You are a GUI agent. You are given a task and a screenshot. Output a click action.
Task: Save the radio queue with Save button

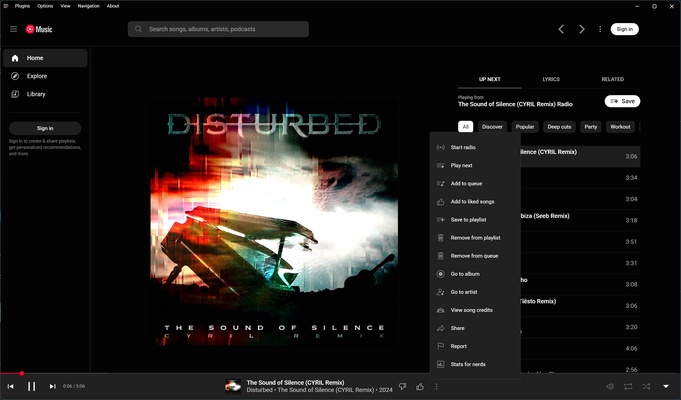[x=622, y=101]
